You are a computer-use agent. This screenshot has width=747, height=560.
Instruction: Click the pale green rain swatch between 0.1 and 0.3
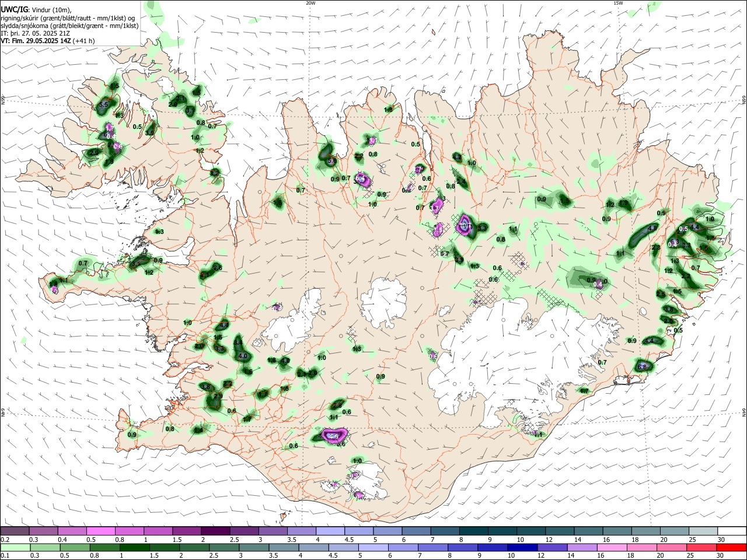[15, 547]
